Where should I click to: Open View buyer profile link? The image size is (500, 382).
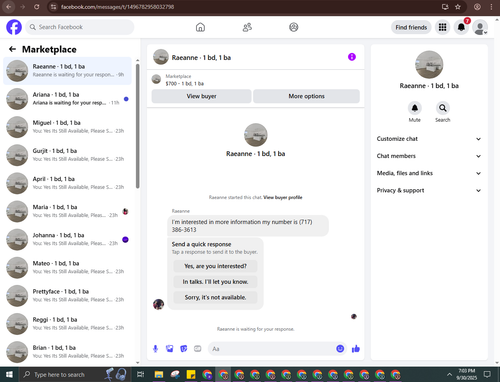coord(283,197)
